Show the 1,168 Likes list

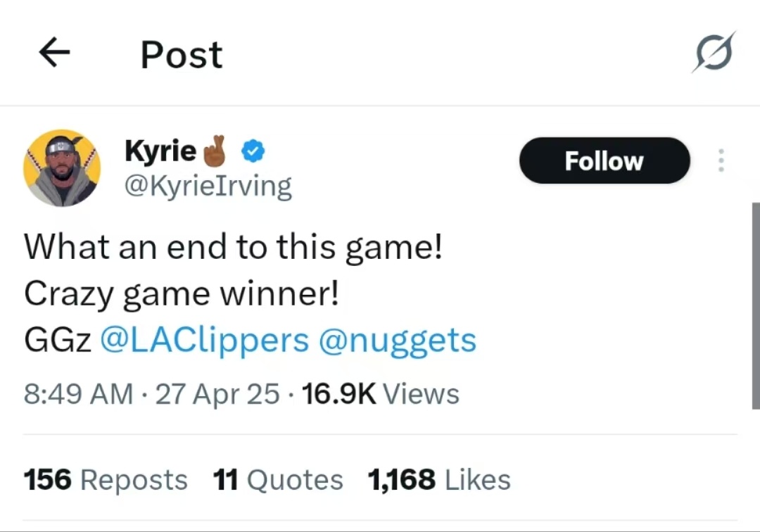click(439, 480)
